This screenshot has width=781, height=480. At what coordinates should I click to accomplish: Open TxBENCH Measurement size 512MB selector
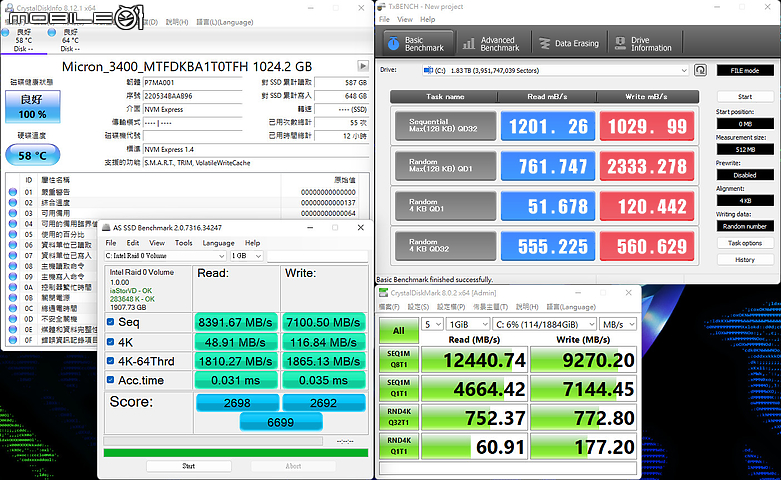(x=745, y=149)
